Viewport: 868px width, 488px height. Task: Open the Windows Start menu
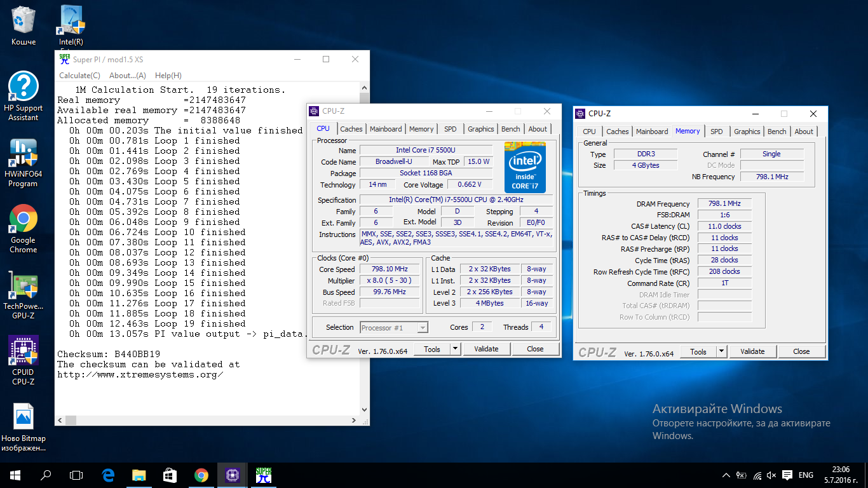point(15,475)
